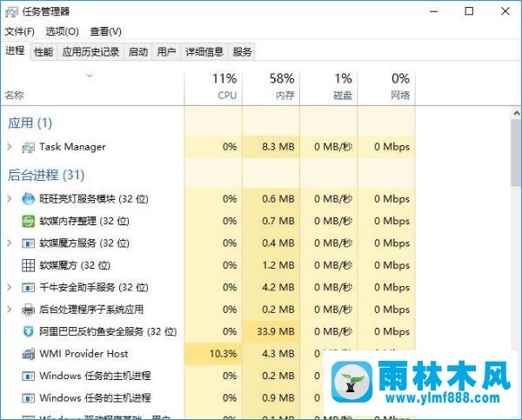Sort by the CPU column header
Screen dimensions: 522x420
point(213,88)
